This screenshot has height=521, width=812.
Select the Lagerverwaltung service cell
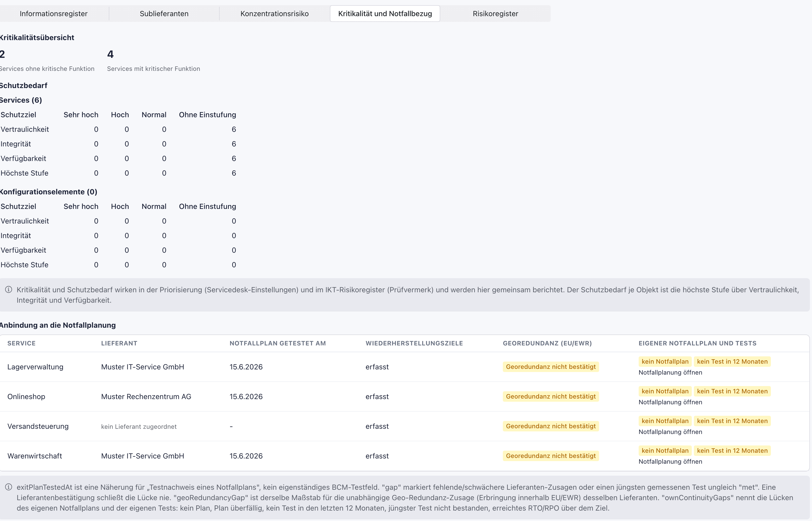35,367
